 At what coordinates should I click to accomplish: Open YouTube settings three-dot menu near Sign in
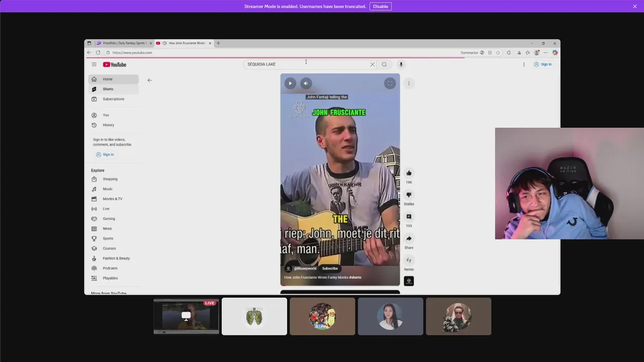coord(524,64)
